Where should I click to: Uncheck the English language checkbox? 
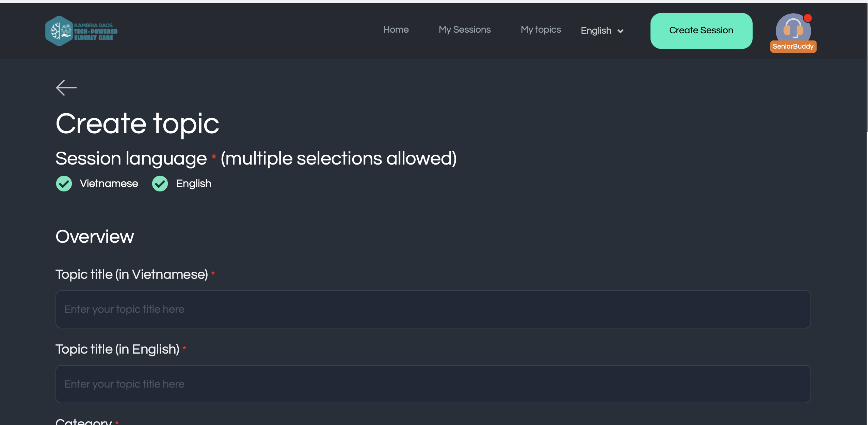pyautogui.click(x=160, y=184)
